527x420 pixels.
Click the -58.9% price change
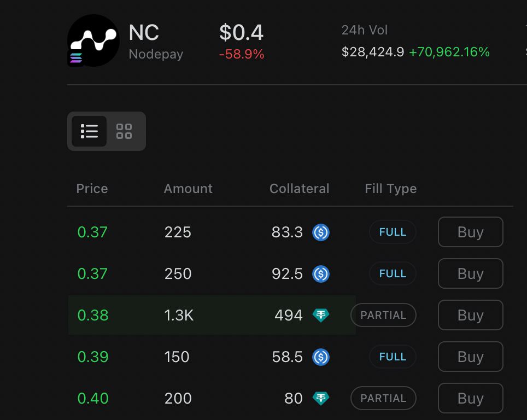click(x=241, y=54)
